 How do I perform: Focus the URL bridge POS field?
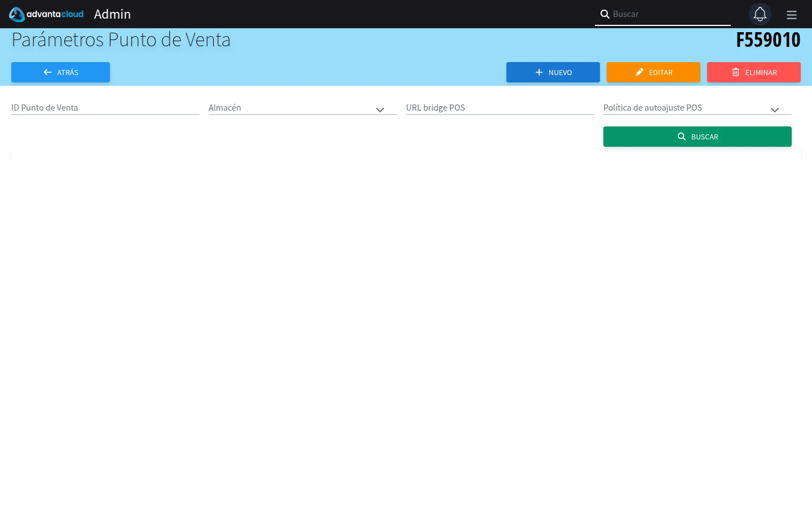click(x=500, y=108)
